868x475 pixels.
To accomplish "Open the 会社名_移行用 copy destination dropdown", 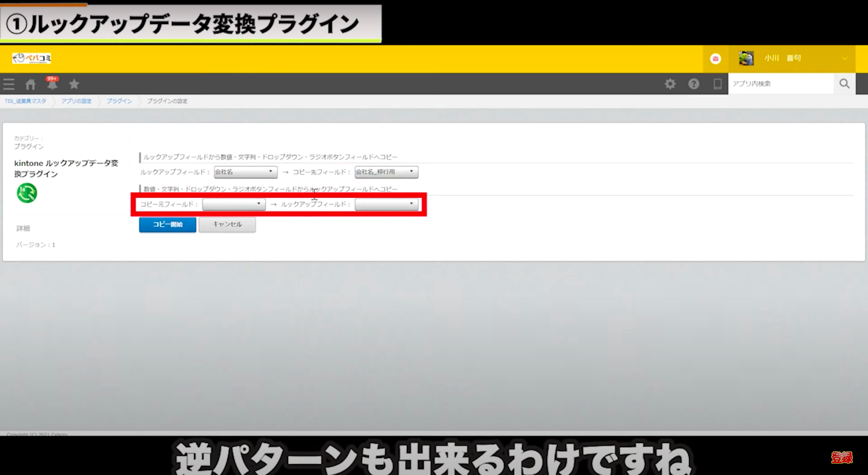I will pos(386,172).
